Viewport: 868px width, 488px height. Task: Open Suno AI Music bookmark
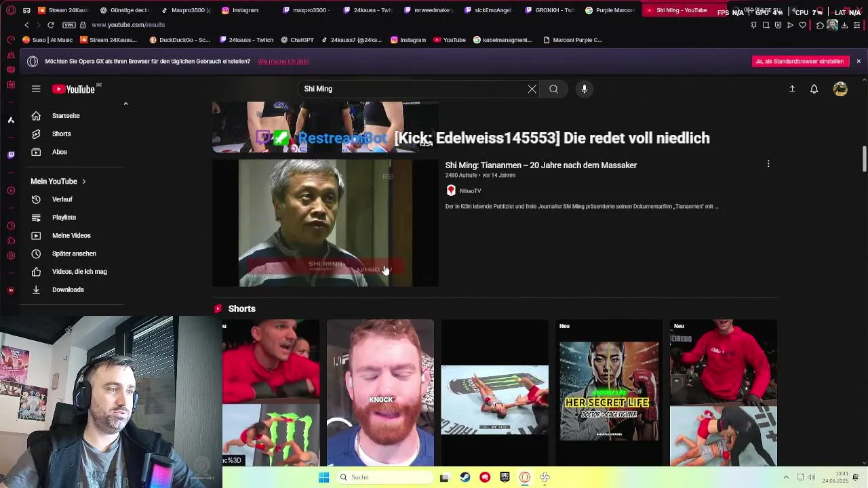click(47, 40)
